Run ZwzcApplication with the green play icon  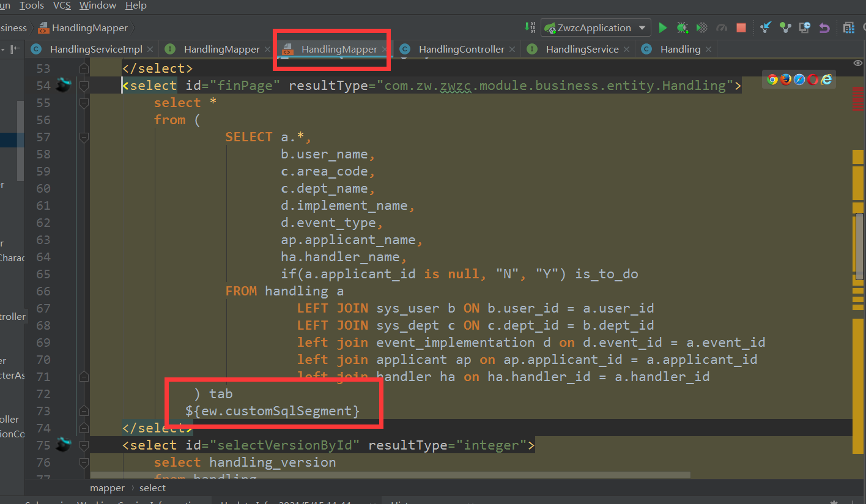pos(663,28)
